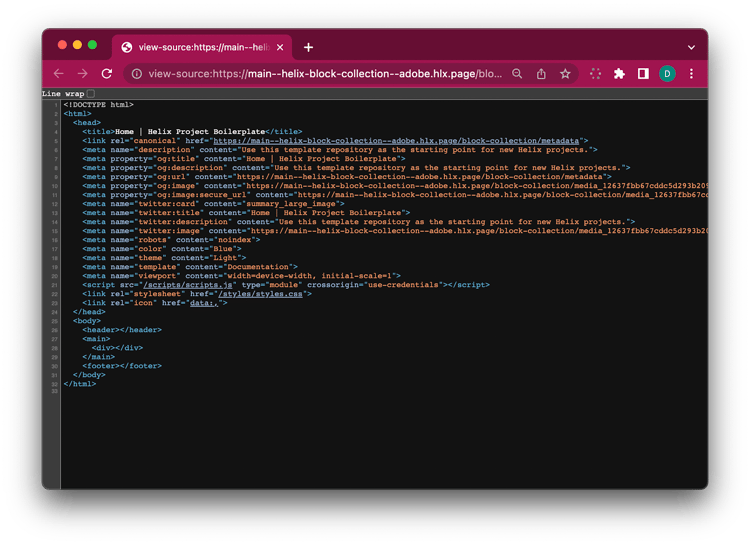Bookmark this page with the star icon

[565, 73]
